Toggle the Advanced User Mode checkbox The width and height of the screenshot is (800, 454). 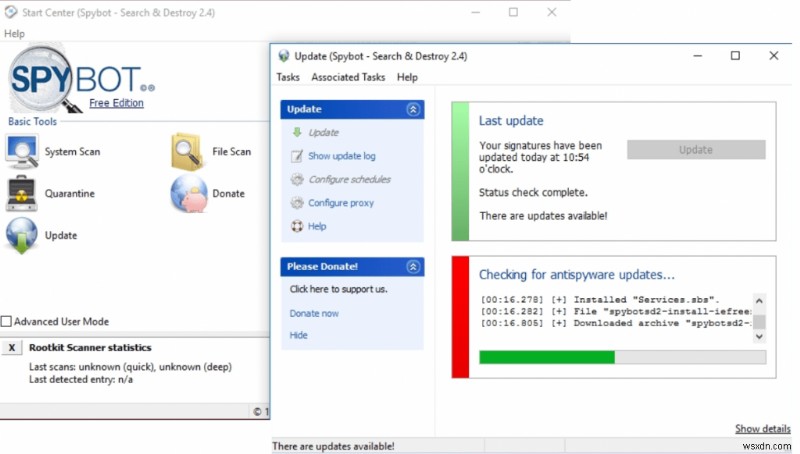click(x=6, y=321)
